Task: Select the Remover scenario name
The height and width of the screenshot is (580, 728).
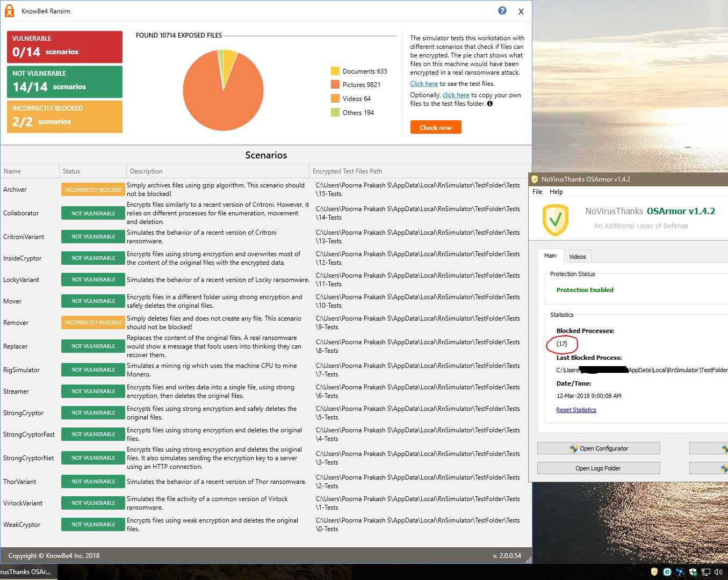Action: click(16, 323)
